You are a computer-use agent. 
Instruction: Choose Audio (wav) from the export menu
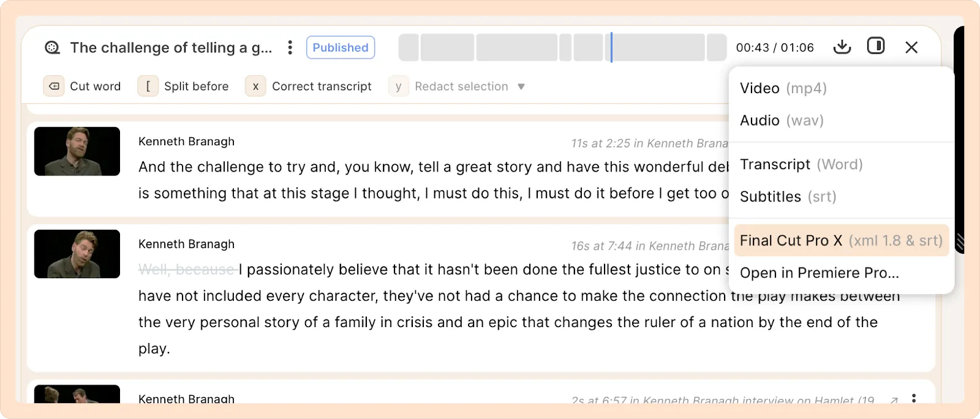tap(782, 121)
